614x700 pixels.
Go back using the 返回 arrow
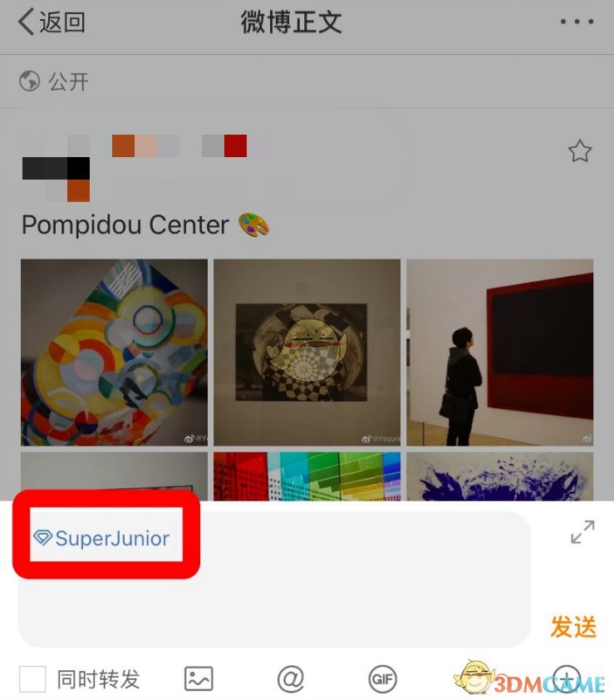pyautogui.click(x=52, y=22)
